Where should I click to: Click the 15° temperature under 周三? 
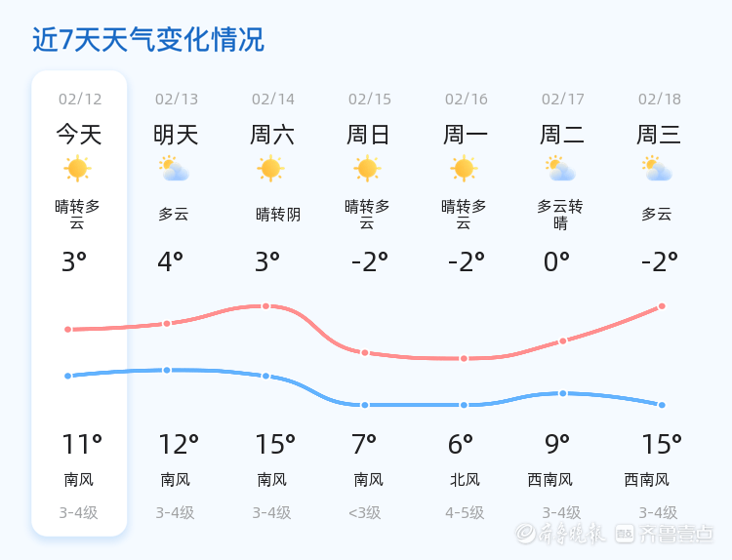(662, 445)
